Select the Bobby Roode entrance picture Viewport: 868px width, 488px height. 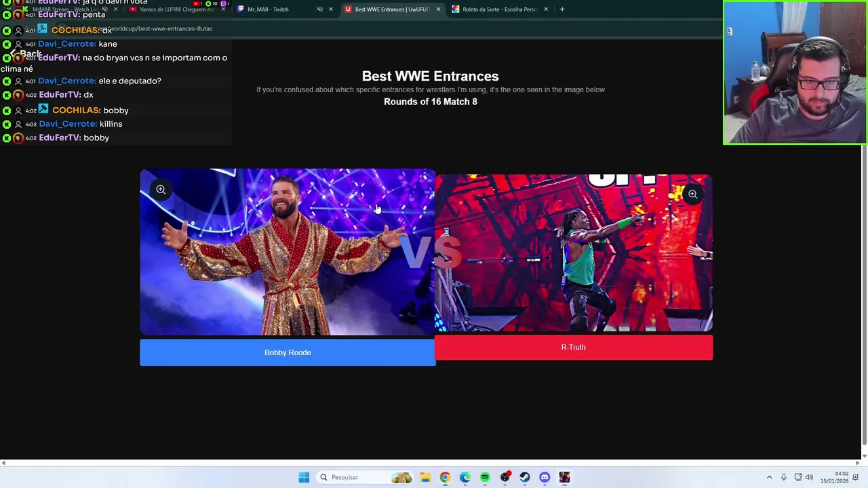[x=288, y=251]
